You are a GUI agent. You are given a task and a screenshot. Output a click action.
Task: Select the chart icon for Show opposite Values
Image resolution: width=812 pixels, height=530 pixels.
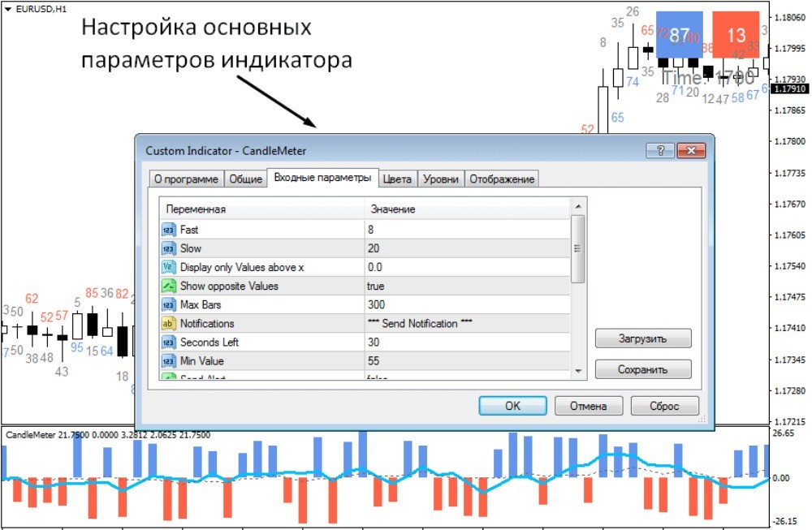pos(167,286)
